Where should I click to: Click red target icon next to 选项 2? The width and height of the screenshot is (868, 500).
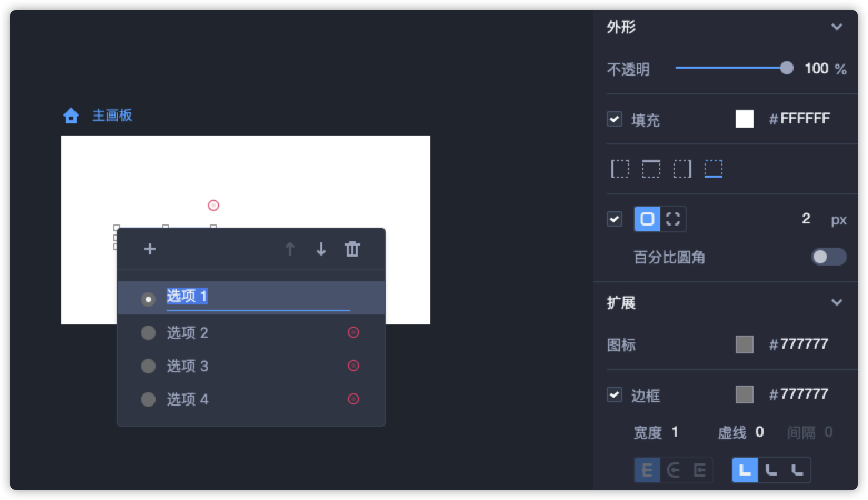pos(353,332)
